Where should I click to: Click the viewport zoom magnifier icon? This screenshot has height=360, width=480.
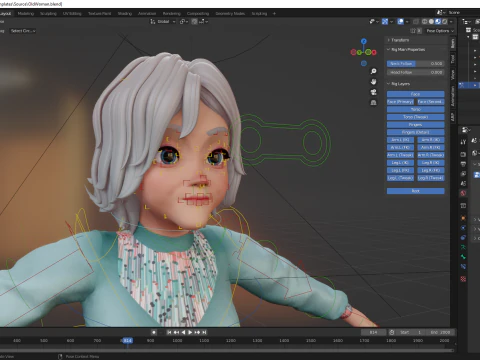pos(374,71)
